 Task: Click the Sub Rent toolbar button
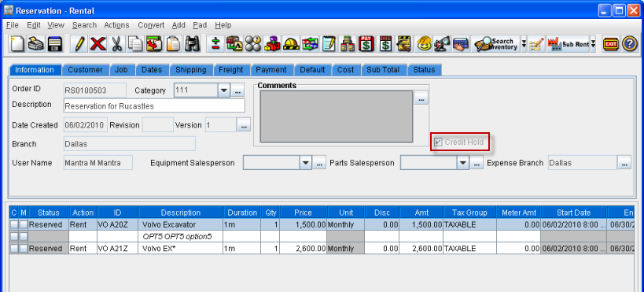(568, 43)
